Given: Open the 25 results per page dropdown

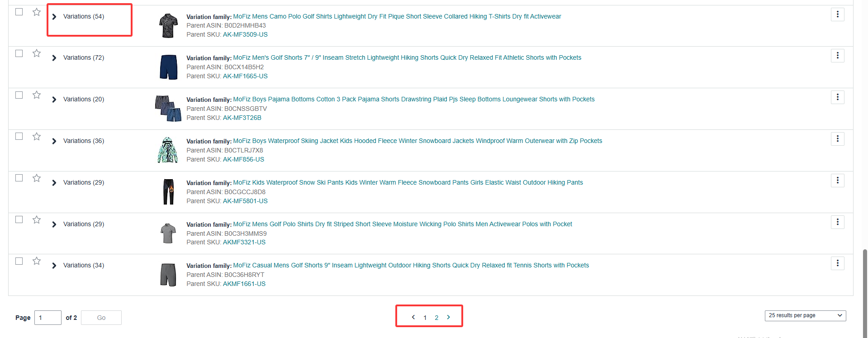Looking at the screenshot, I should point(805,315).
